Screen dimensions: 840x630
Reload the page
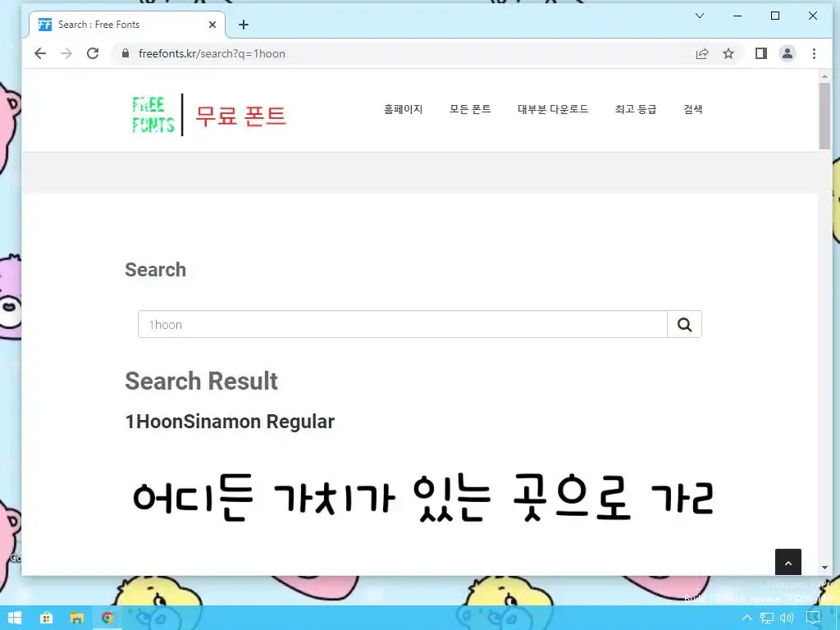click(x=93, y=53)
